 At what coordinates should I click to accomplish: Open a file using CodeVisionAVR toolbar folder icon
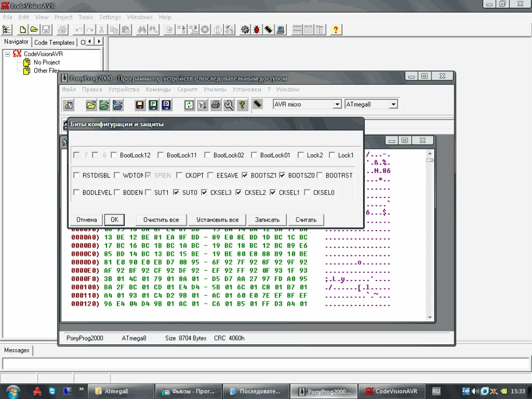click(34, 30)
